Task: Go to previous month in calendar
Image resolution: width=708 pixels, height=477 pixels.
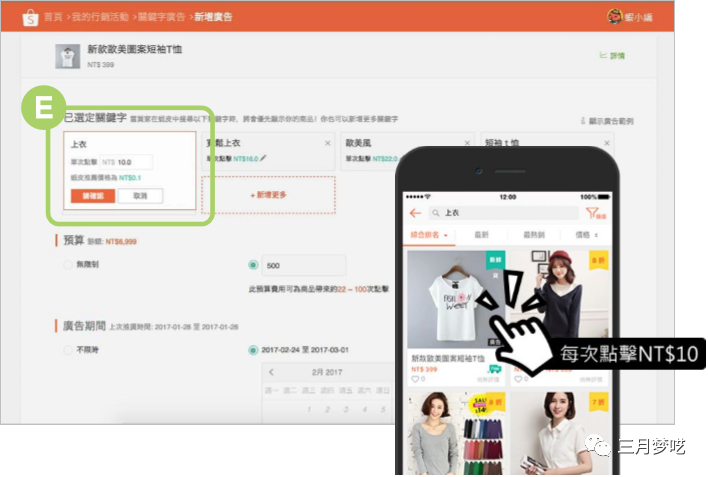Action: point(271,372)
